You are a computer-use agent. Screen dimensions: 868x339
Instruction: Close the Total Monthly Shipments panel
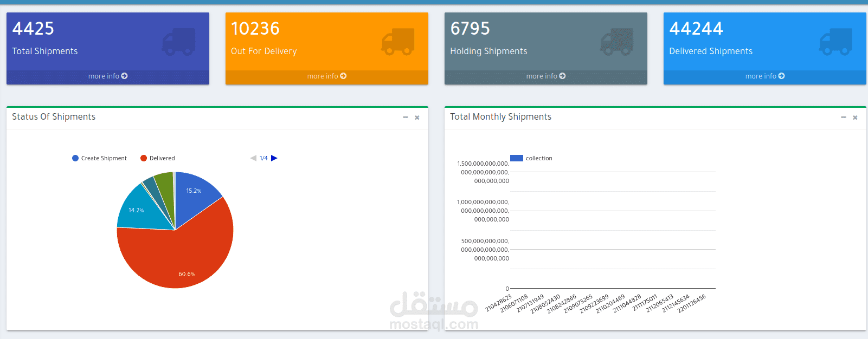coord(855,118)
